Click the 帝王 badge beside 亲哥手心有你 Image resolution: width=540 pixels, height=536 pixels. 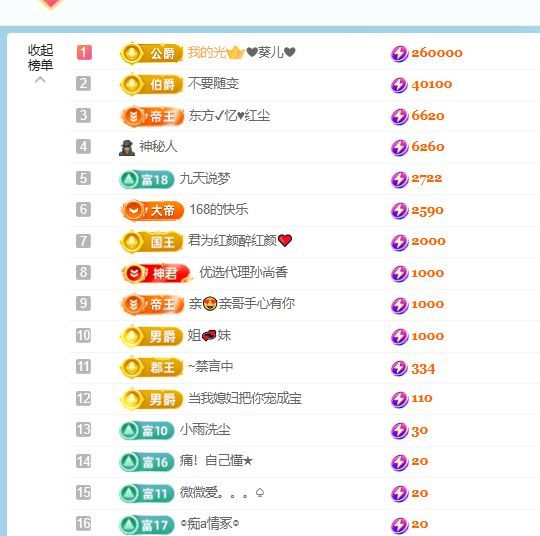point(153,305)
